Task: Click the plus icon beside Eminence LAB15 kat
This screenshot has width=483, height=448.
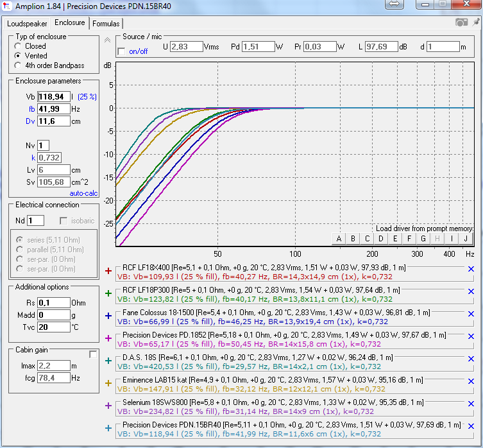Action: [x=108, y=383]
